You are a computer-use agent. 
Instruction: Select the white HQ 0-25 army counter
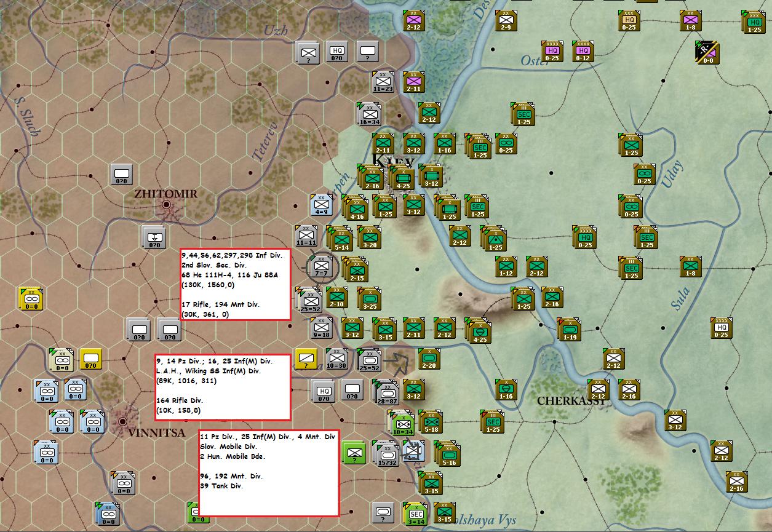pyautogui.click(x=721, y=328)
